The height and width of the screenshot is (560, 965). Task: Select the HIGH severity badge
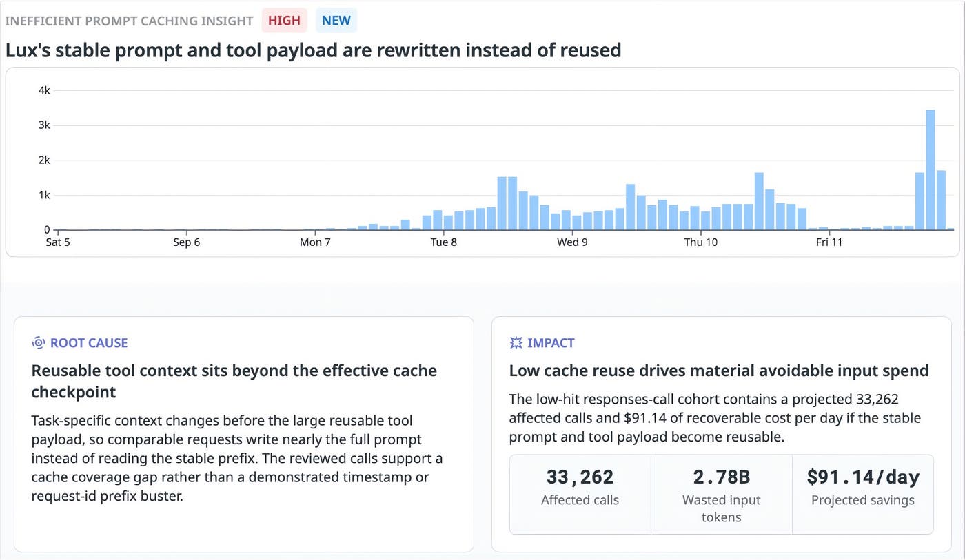(x=284, y=21)
